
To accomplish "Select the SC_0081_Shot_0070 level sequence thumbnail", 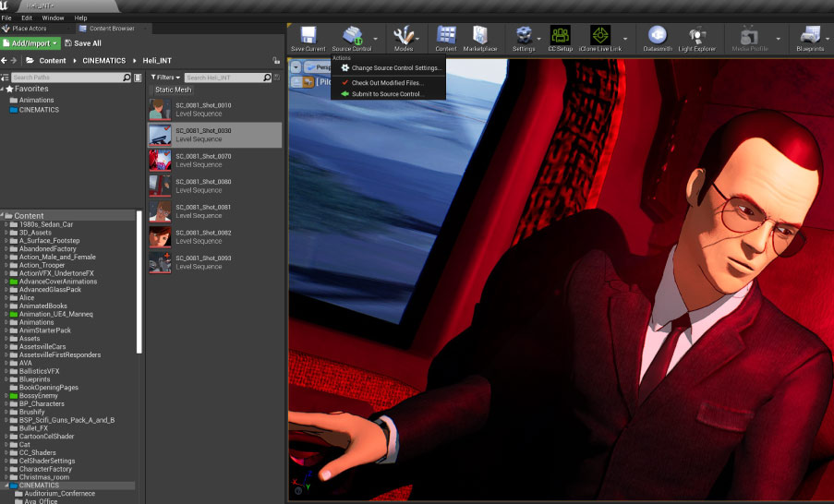I will [x=160, y=161].
